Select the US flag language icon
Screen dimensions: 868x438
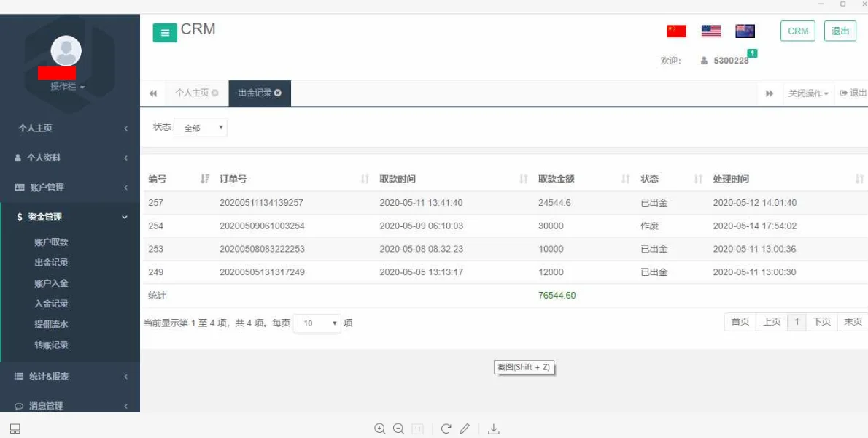710,31
